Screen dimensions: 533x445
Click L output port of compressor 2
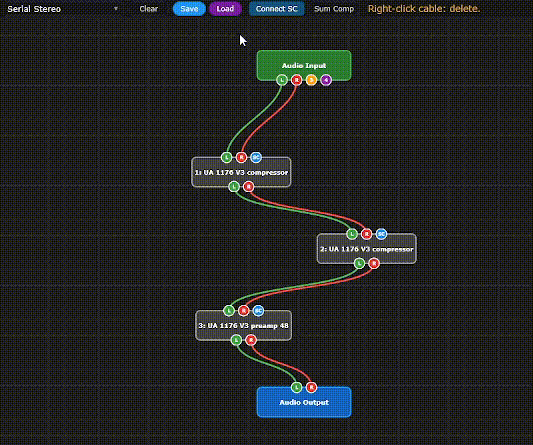tap(359, 263)
